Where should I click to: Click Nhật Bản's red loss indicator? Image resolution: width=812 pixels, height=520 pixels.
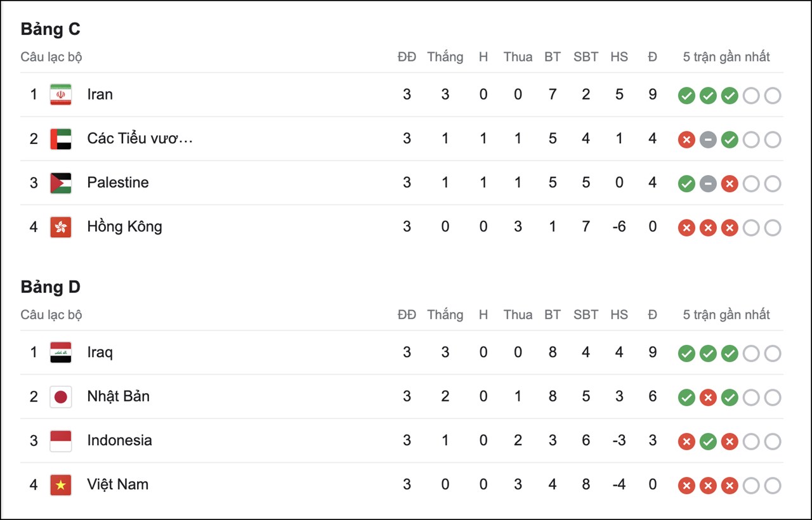coord(708,398)
